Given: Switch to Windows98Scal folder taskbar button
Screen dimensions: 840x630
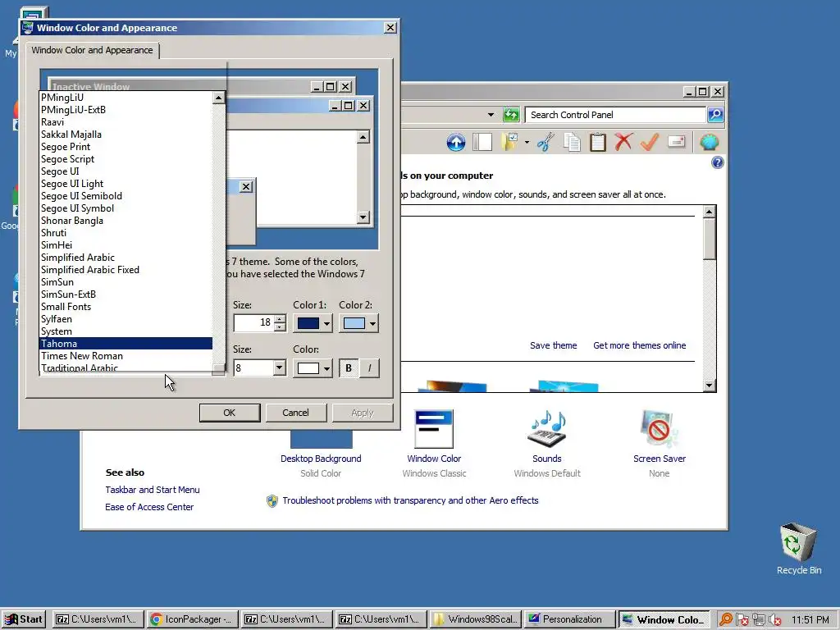Looking at the screenshot, I should click(x=475, y=619).
